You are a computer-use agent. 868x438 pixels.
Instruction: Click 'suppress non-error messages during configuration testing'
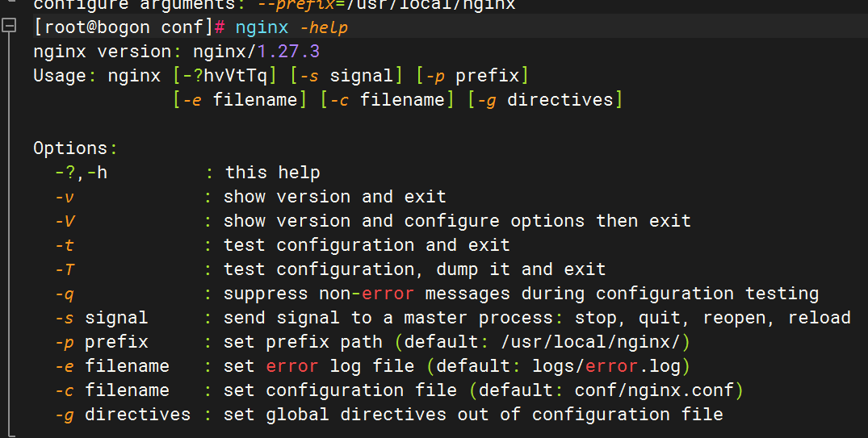tap(521, 294)
